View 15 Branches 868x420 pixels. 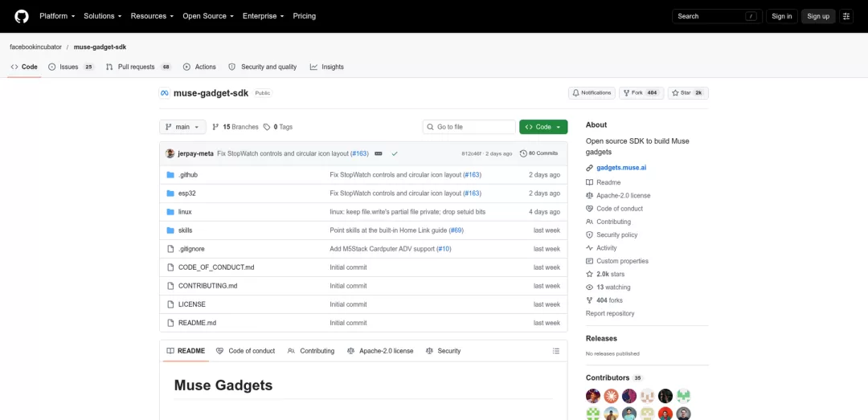coord(235,127)
